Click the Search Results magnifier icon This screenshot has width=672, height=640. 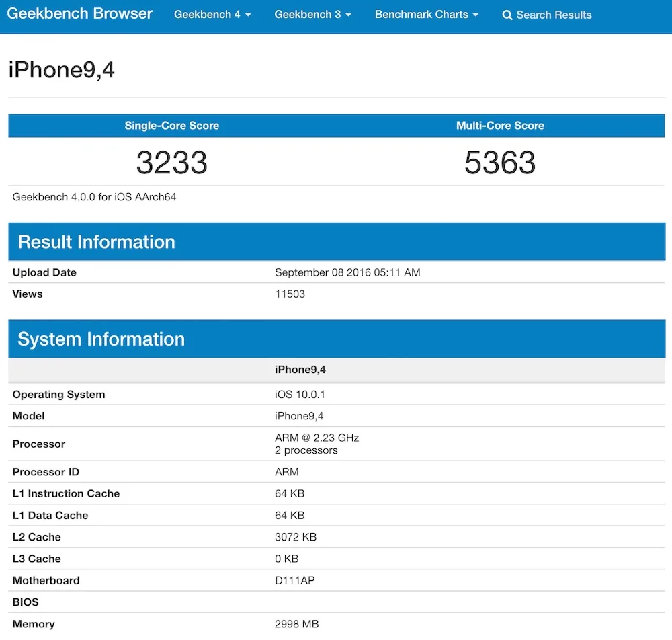click(x=507, y=15)
